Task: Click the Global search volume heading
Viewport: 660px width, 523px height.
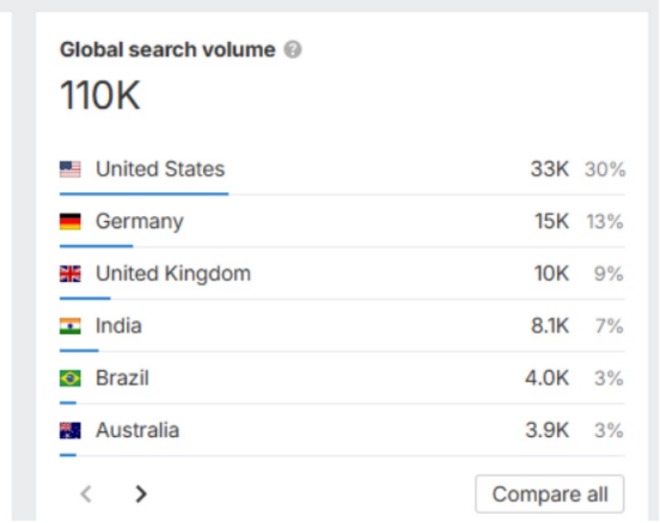Action: click(x=168, y=50)
